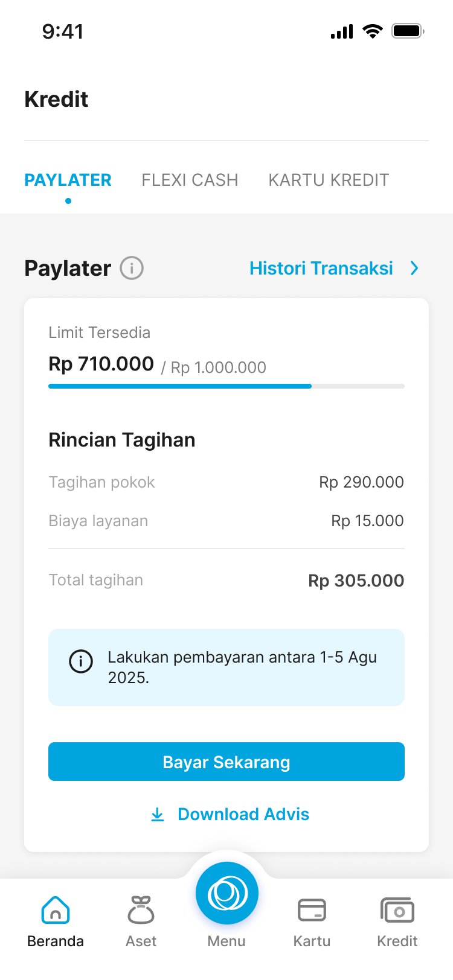
Task: Open the Kredit banknote icon
Action: tap(397, 910)
